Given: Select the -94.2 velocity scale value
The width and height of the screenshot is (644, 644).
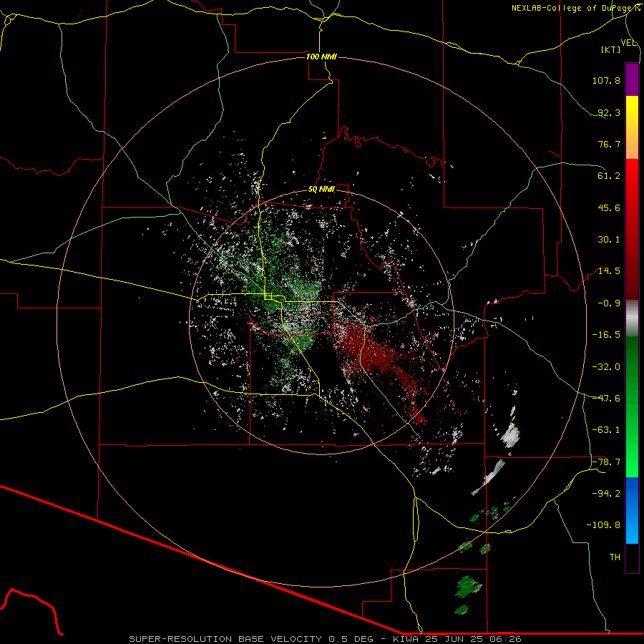Looking at the screenshot, I should pyautogui.click(x=606, y=494).
